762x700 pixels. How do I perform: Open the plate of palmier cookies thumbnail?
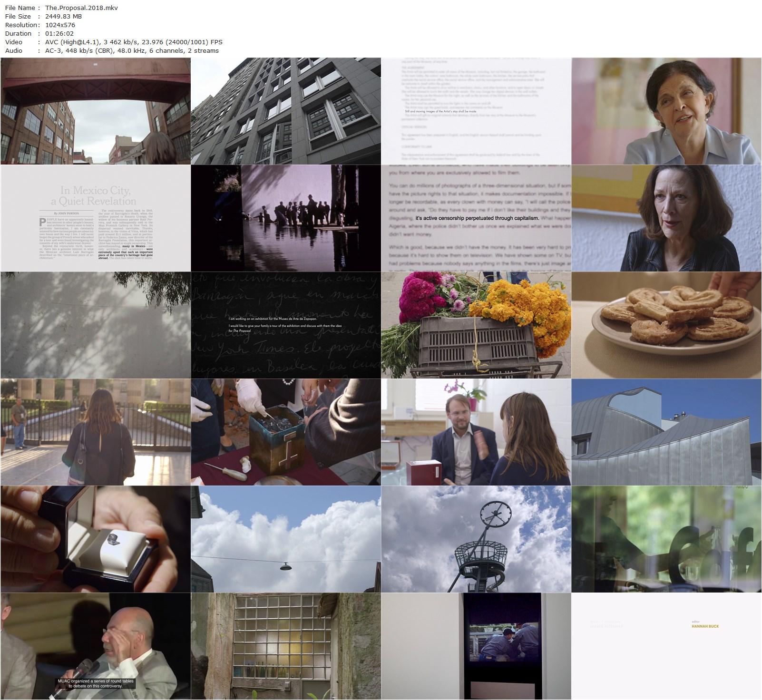[x=666, y=325]
